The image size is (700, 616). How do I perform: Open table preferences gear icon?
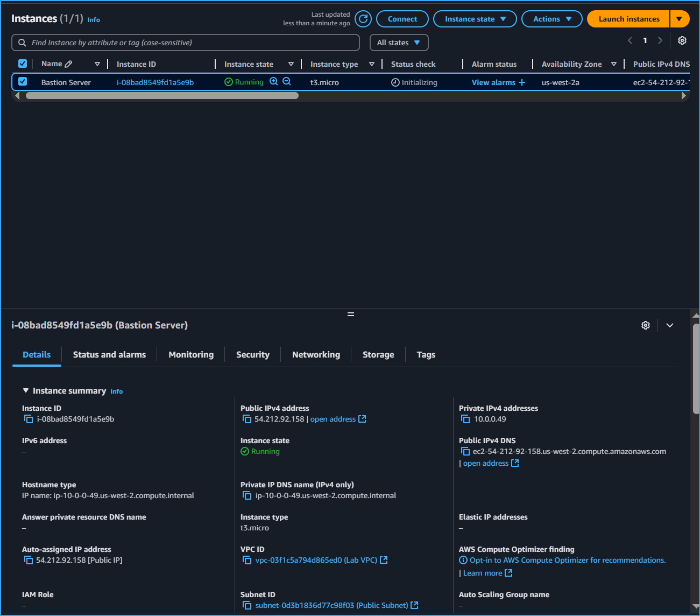(682, 41)
